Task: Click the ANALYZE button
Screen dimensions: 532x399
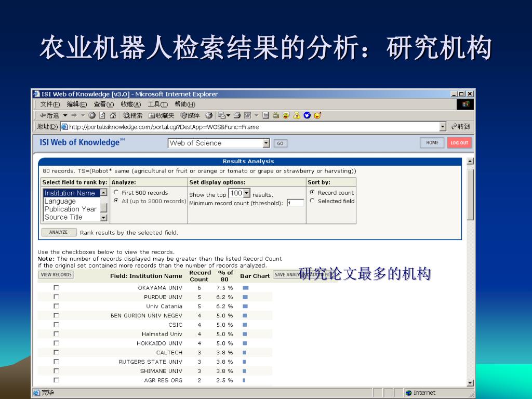Action: [58, 232]
